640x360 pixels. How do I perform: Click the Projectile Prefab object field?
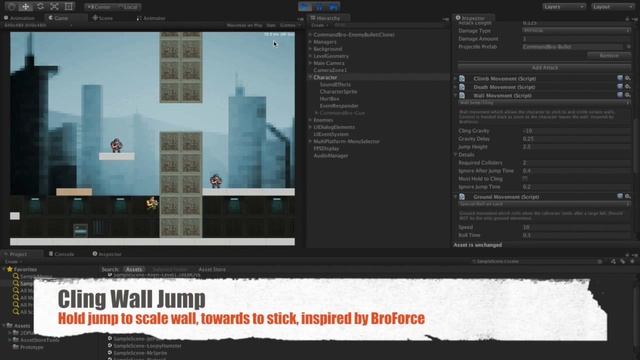point(573,47)
